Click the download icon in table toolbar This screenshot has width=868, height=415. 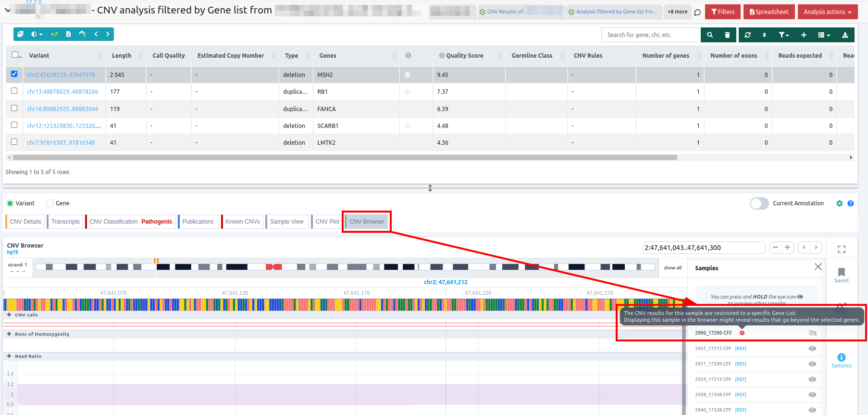point(845,35)
